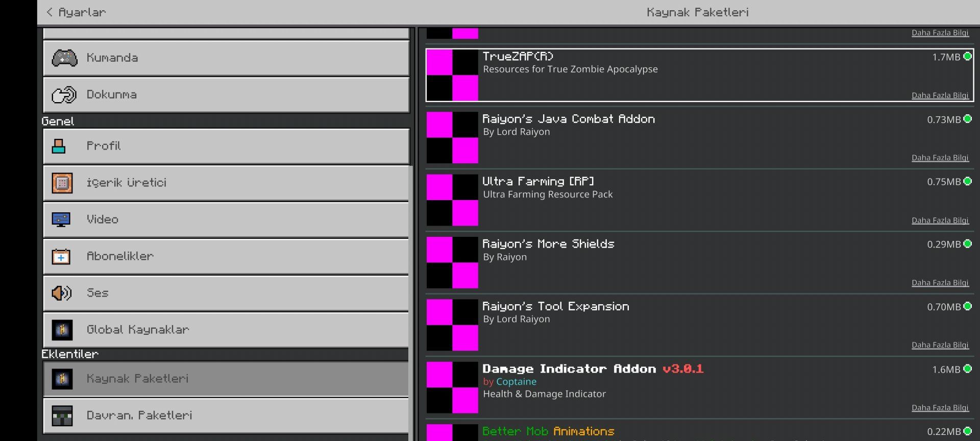This screenshot has height=441, width=980.
Task: Open Daha Fazla Bilgi for Ultra Farming
Action: click(940, 220)
